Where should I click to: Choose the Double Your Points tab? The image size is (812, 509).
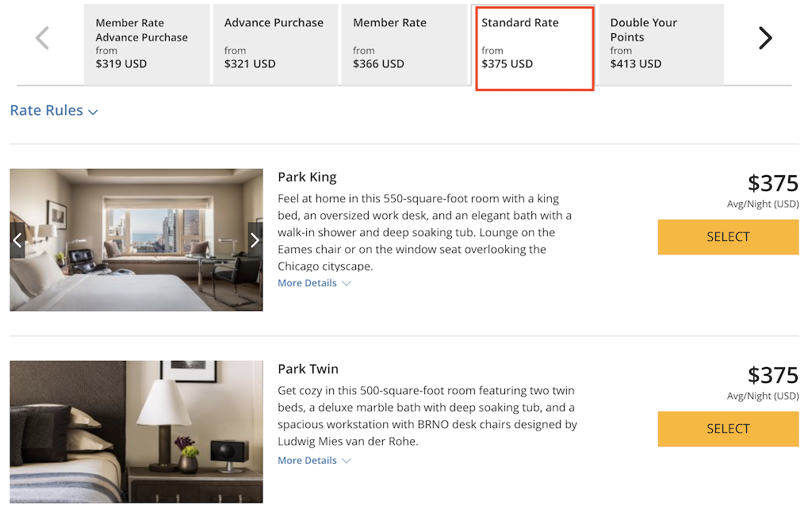coord(661,44)
